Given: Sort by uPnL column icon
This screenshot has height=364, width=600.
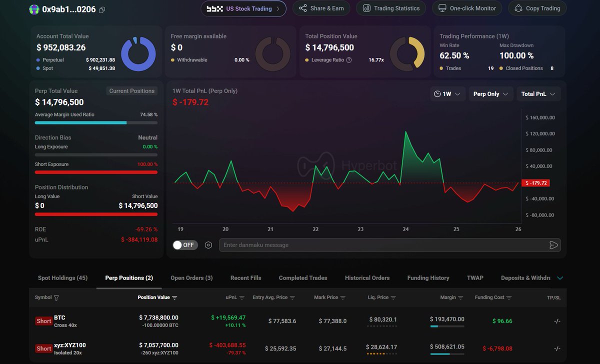Looking at the screenshot, I should [242, 298].
